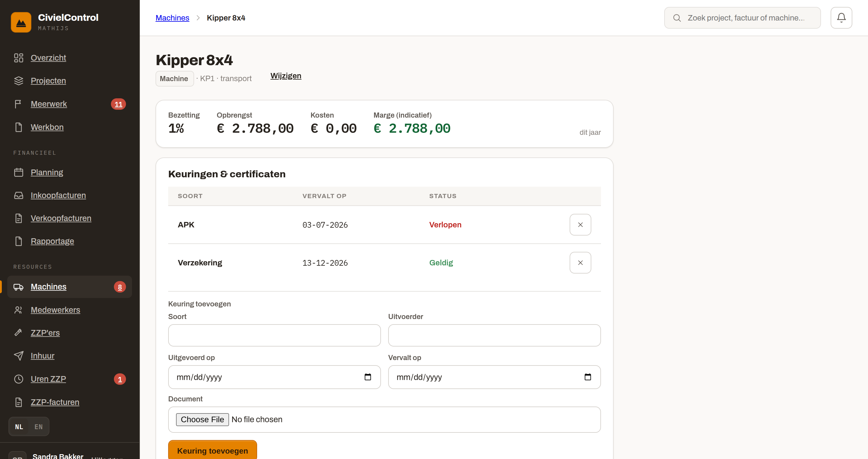
Task: Click the Uren ZZP clock icon
Action: tap(18, 379)
